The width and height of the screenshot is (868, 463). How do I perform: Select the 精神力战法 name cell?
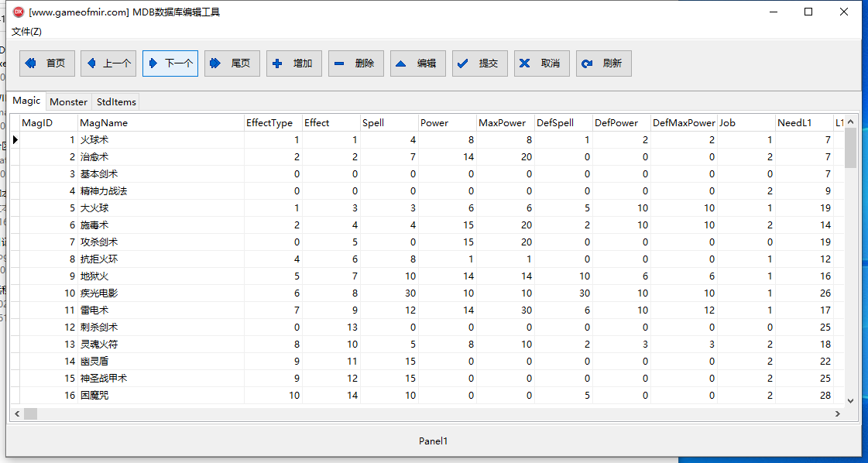(161, 191)
